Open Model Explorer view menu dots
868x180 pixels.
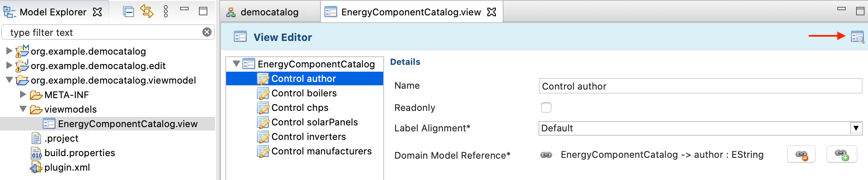point(166,12)
